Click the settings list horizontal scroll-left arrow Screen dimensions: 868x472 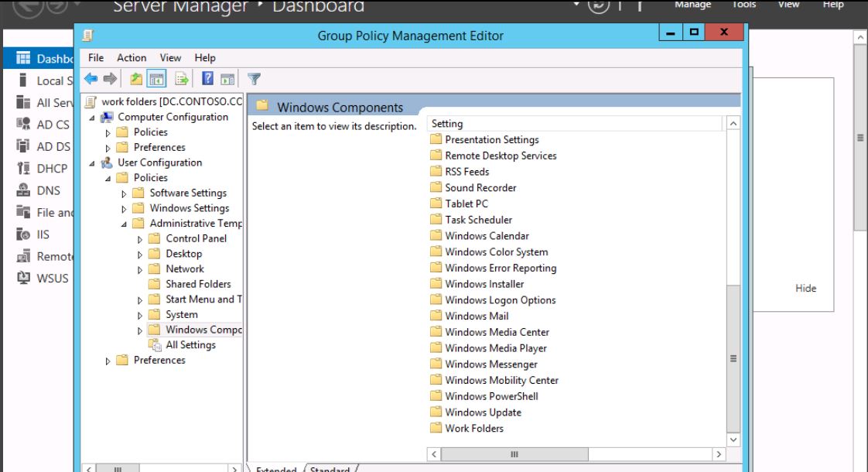point(434,454)
